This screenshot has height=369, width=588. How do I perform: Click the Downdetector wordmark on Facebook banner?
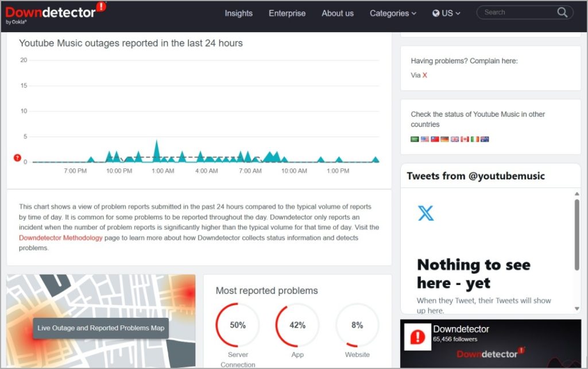tap(490, 353)
